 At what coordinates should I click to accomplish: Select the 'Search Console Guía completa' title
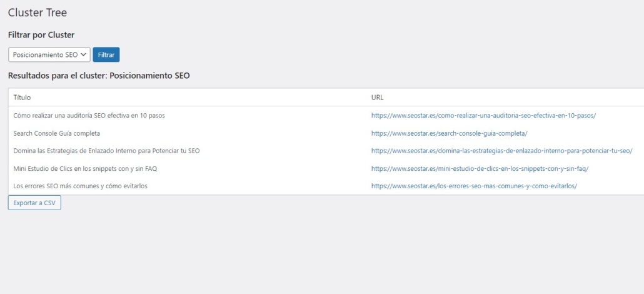(x=56, y=133)
